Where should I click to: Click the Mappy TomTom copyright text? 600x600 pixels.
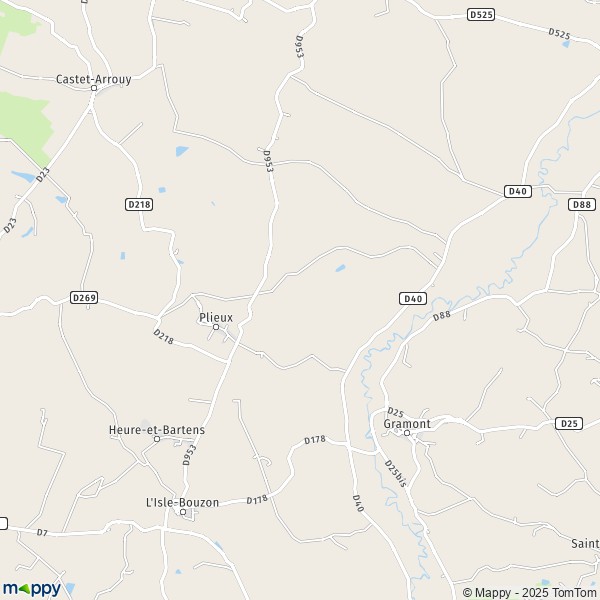coord(530,592)
